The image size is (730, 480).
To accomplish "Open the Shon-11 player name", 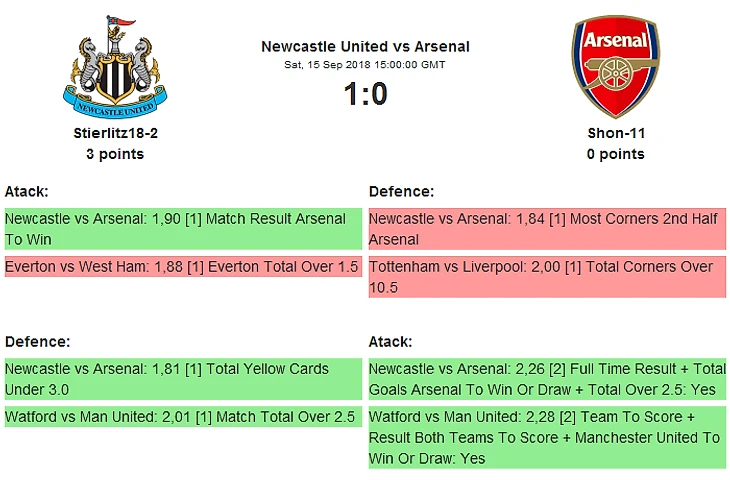I will [615, 132].
